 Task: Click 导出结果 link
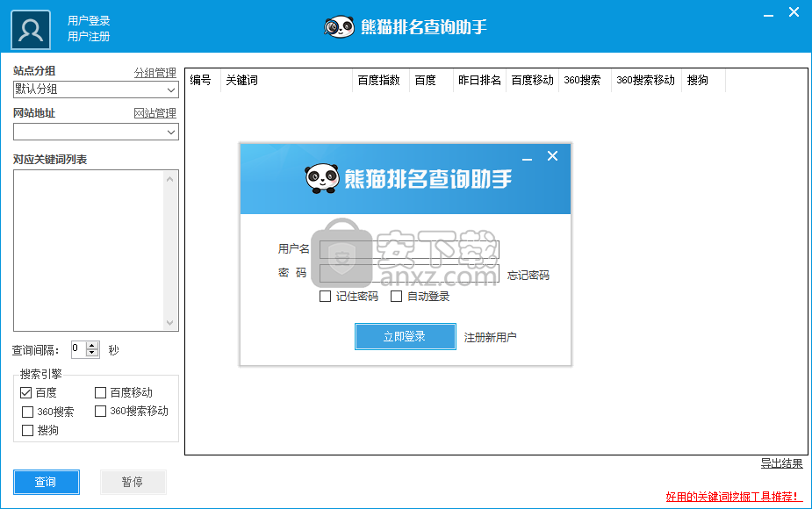pyautogui.click(x=781, y=463)
